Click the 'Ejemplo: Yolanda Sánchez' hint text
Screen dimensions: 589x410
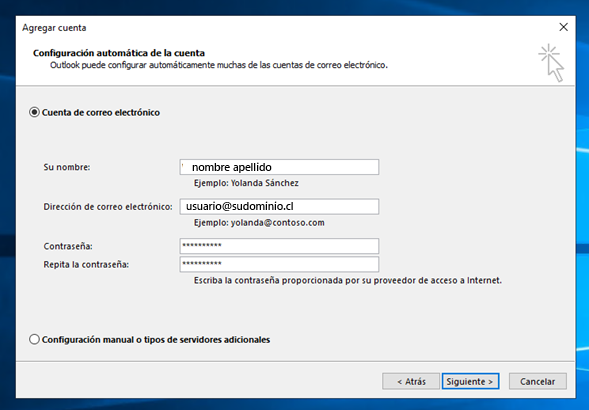pos(246,183)
